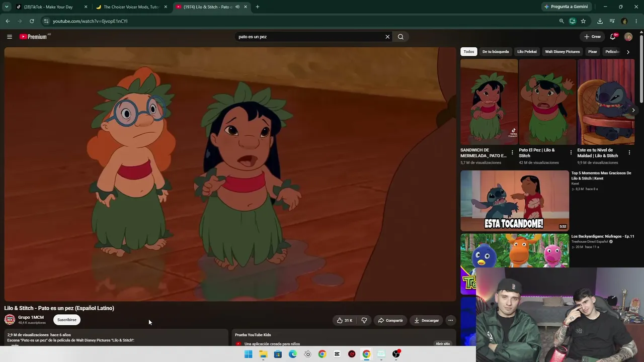Open options for SANDWICH DE MERMELADA short
The image size is (644, 362).
[x=512, y=152]
